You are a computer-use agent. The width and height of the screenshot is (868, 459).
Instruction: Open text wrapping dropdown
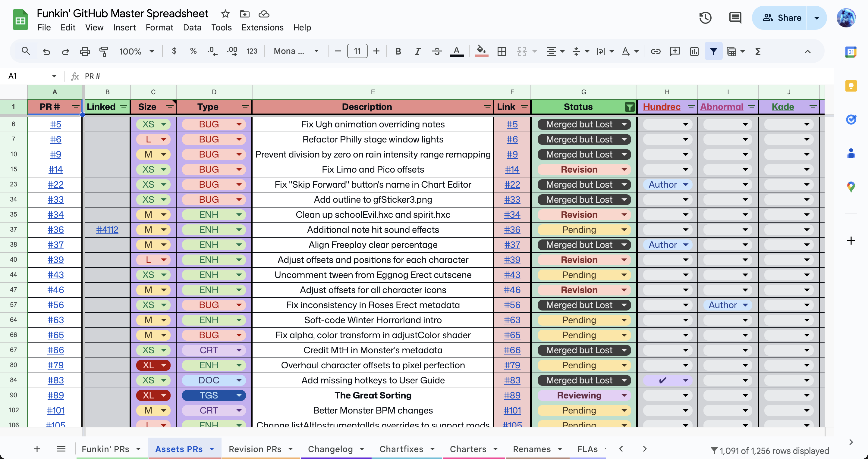[x=605, y=51]
